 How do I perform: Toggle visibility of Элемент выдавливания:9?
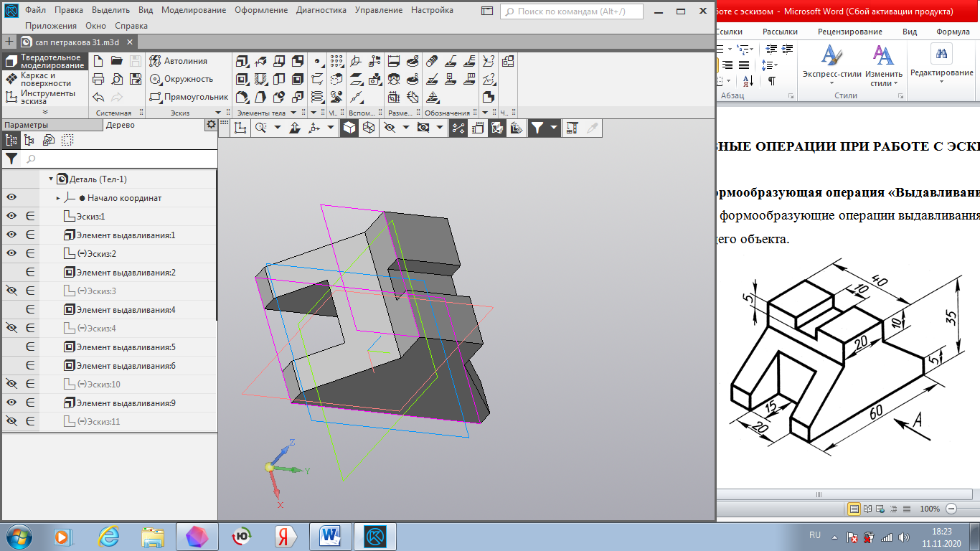pos(11,402)
